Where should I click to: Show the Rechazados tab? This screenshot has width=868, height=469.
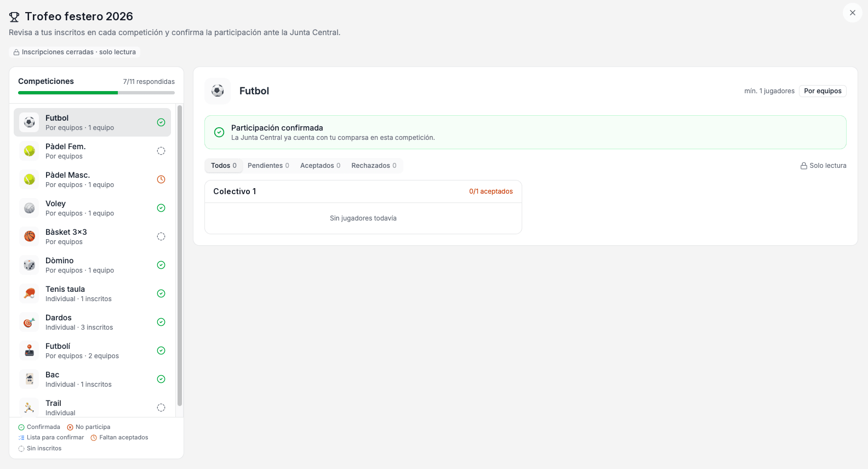(374, 166)
